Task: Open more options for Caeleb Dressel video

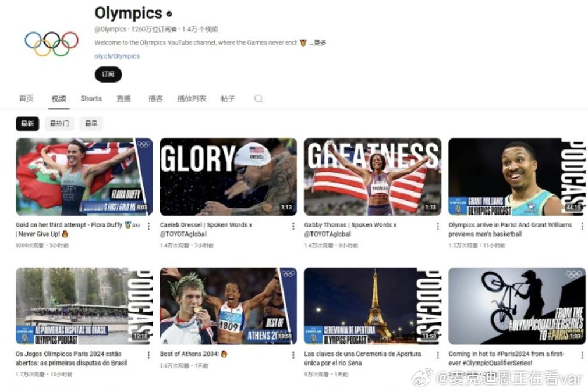Action: tap(293, 226)
